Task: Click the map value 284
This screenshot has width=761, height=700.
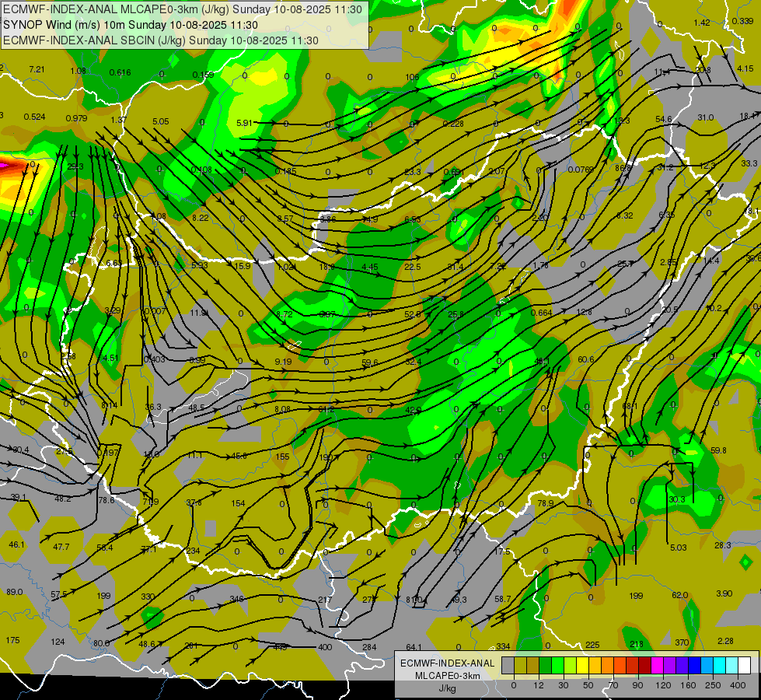Action: point(369,647)
